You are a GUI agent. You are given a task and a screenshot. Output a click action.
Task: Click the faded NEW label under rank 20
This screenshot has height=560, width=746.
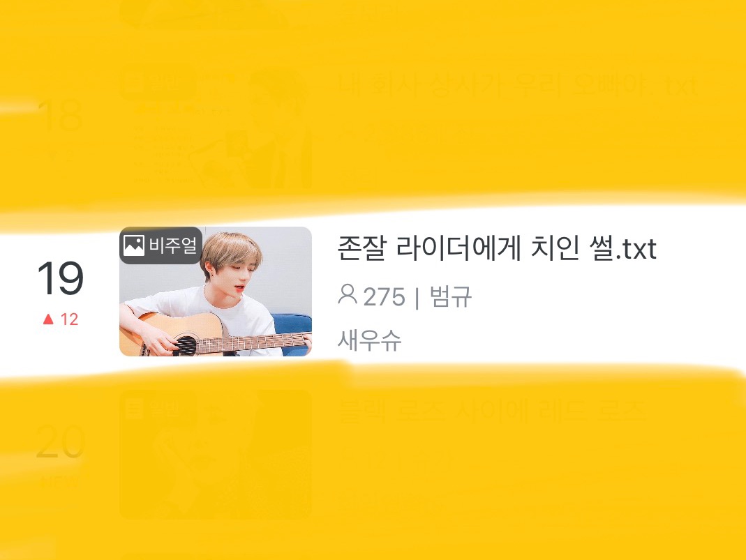pyautogui.click(x=59, y=483)
